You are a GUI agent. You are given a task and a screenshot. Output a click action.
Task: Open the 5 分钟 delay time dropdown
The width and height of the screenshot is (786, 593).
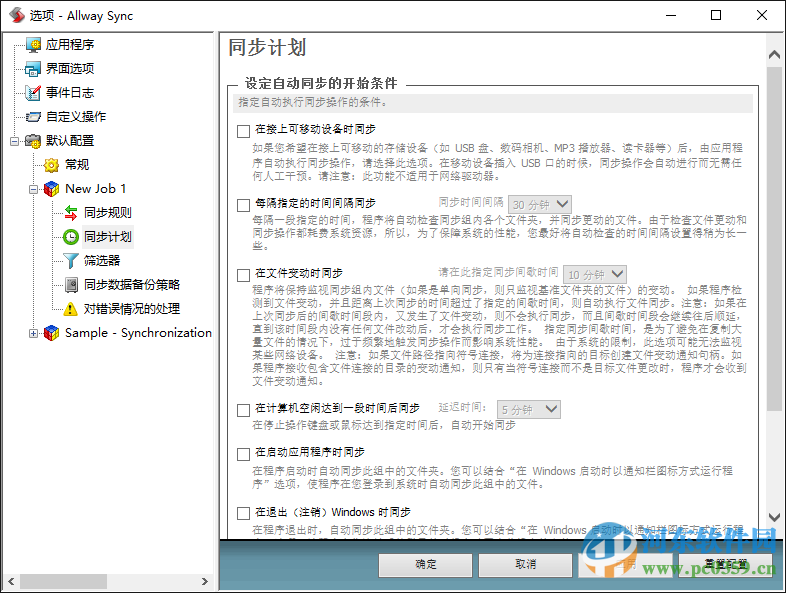click(529, 410)
